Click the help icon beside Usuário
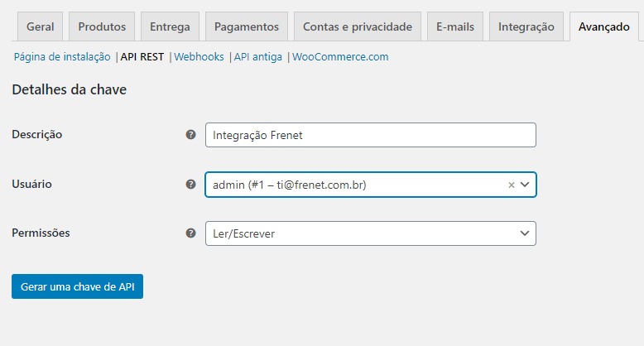Screen dimensions: 644x346 coord(190,185)
